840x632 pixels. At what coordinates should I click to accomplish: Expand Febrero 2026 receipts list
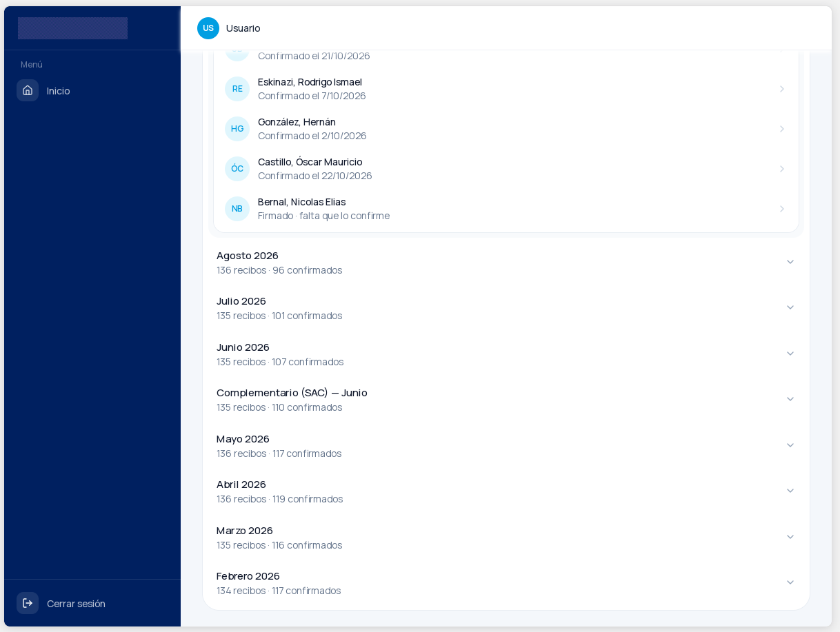(x=506, y=583)
